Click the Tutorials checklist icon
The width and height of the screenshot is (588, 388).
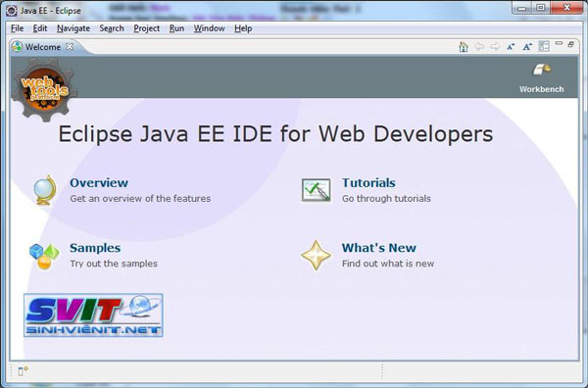pos(317,190)
